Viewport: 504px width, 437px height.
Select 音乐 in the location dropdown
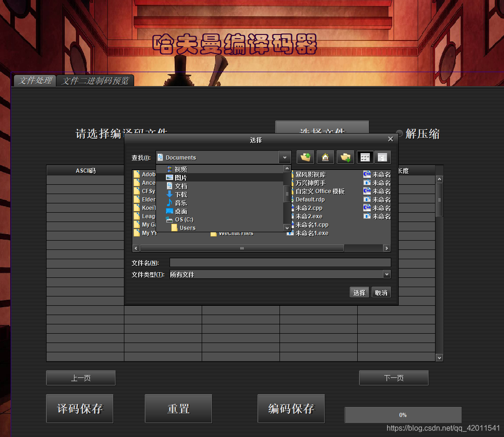pos(219,202)
